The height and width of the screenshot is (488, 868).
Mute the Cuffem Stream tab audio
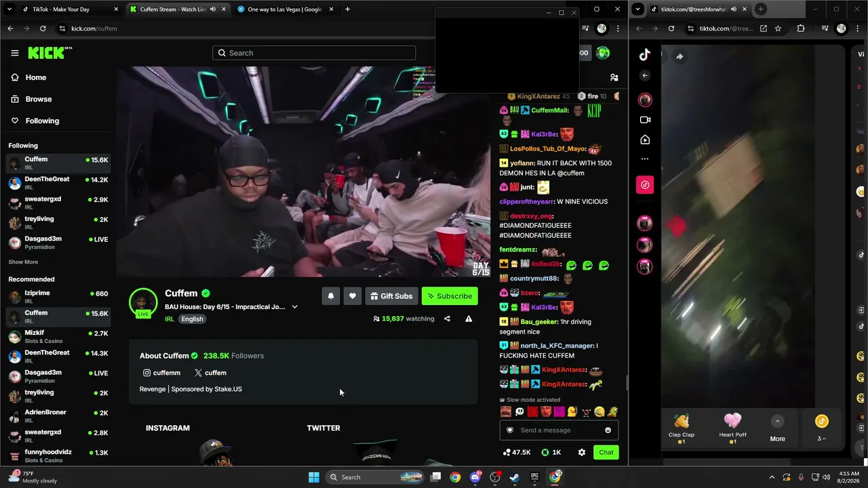click(x=212, y=9)
